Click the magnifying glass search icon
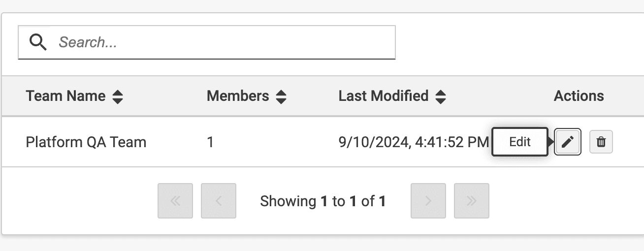Viewport: 644px width, 251px height. click(38, 42)
